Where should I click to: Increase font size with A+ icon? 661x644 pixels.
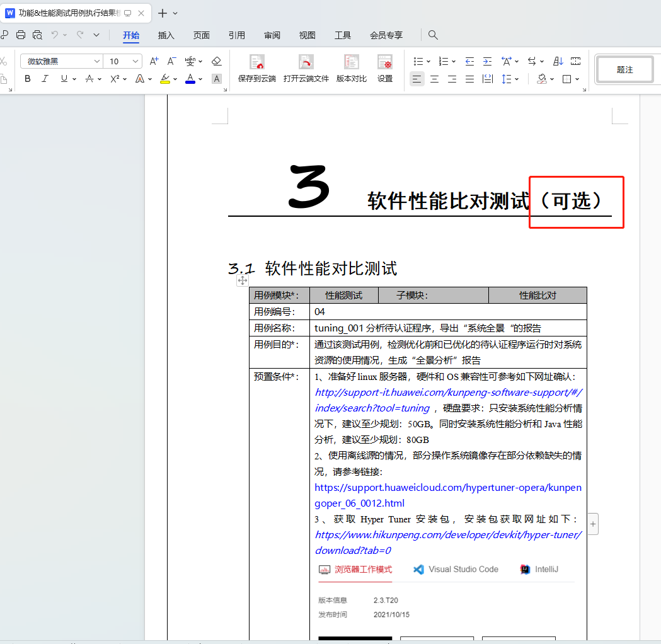coord(154,61)
